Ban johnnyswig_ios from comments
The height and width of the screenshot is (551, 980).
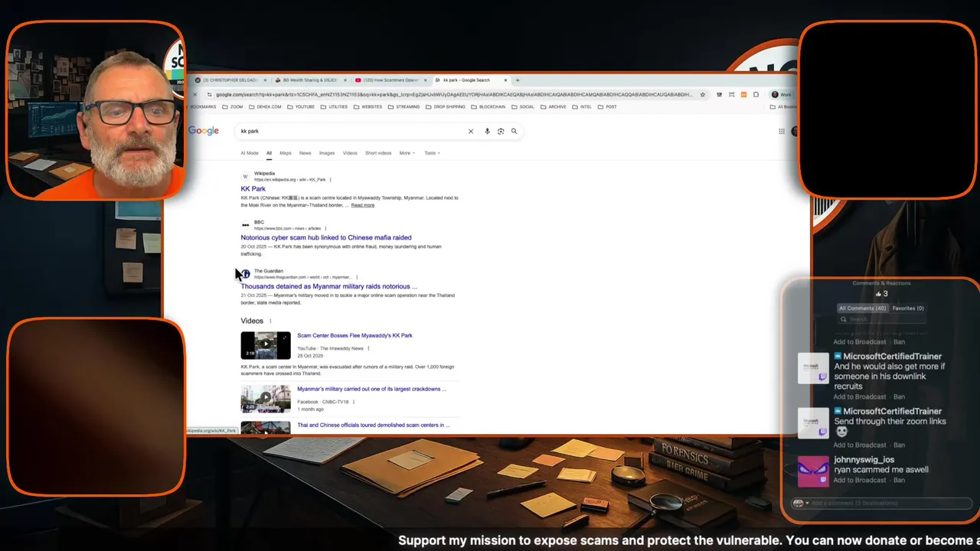click(899, 481)
